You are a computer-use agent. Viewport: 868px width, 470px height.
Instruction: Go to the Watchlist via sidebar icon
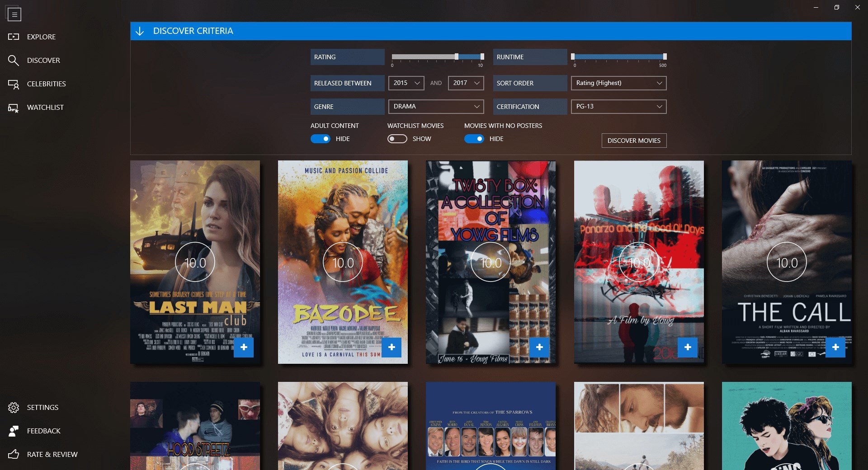point(14,107)
